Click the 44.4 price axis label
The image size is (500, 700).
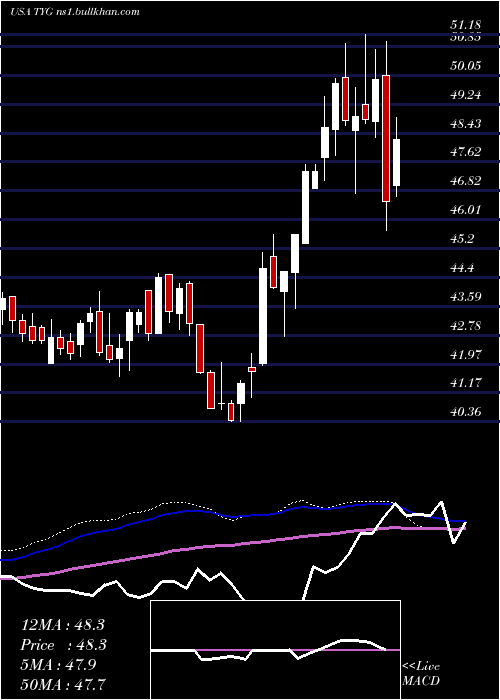(x=462, y=268)
